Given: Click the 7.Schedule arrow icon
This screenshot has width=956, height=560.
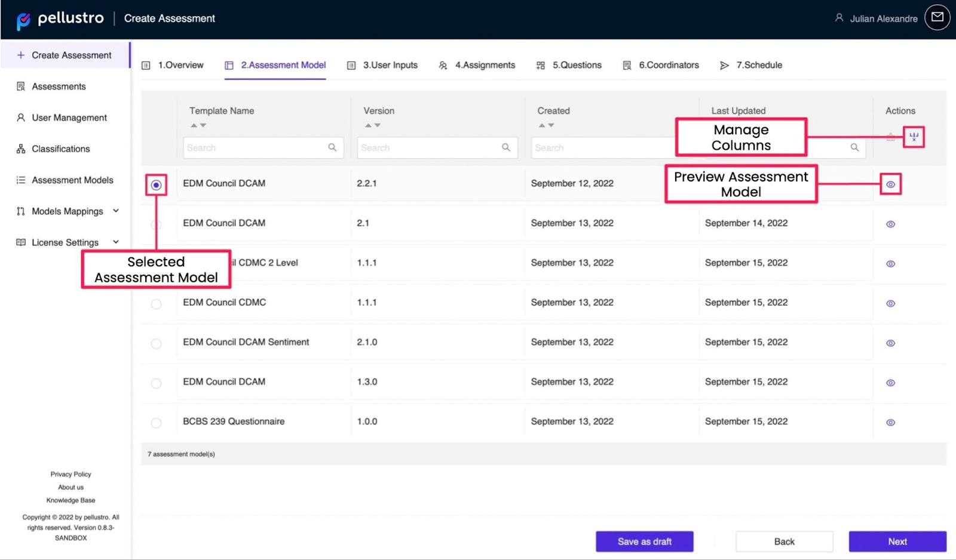Looking at the screenshot, I should click(x=724, y=66).
